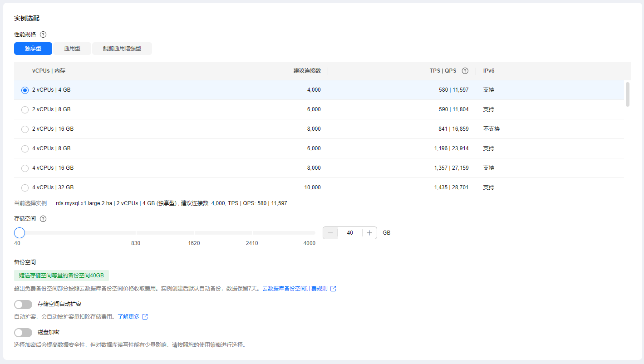Select the 4 vCPUs | 16 GB option
644x364 pixels.
25,168
